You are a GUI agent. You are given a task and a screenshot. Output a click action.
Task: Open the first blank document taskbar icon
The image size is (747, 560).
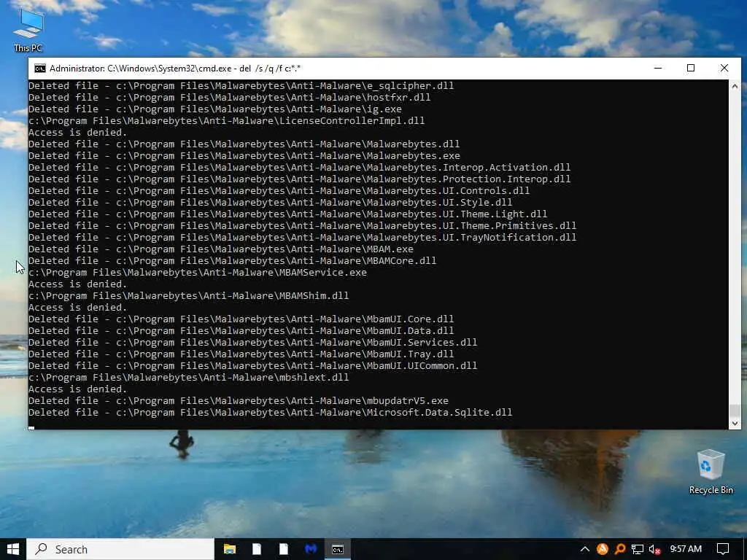coord(256,549)
